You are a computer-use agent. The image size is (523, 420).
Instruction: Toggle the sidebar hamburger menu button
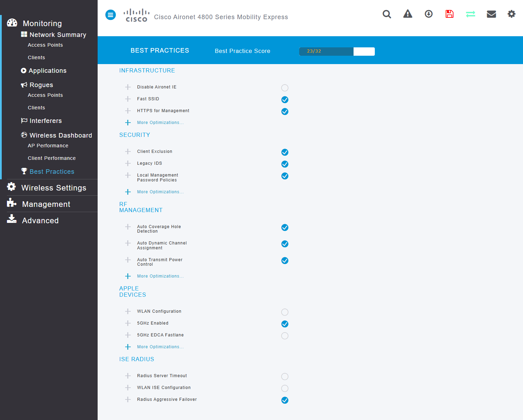pyautogui.click(x=111, y=15)
